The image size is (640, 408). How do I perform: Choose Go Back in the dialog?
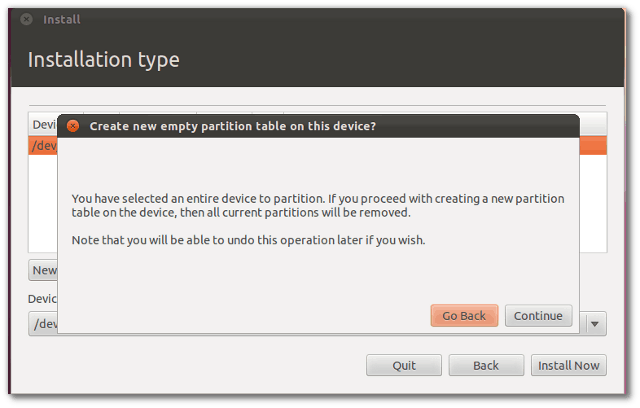[x=464, y=315]
